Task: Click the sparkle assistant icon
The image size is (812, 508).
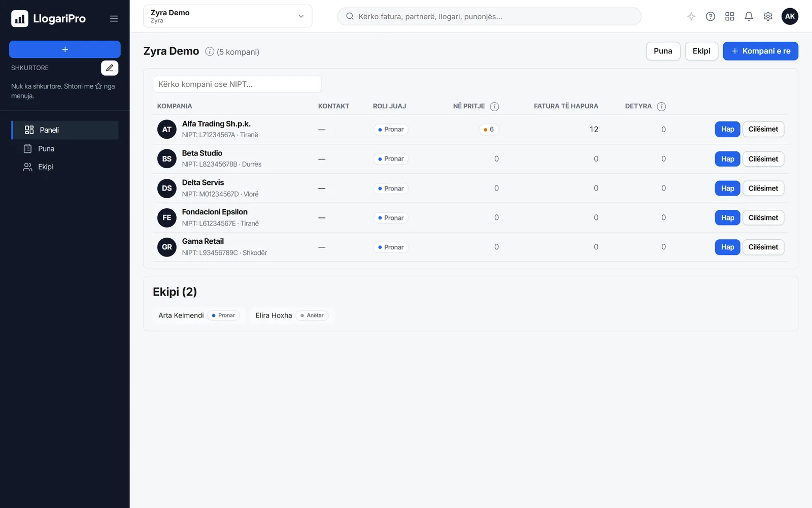Action: [x=691, y=16]
